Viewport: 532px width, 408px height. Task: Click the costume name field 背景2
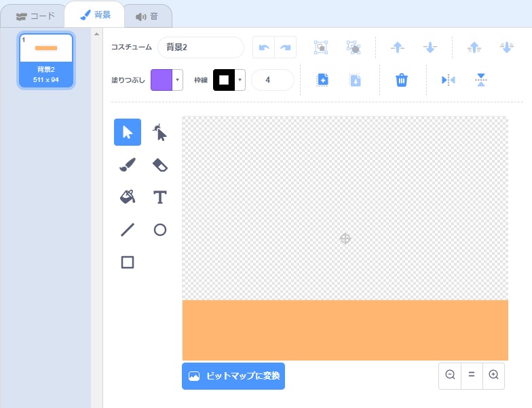click(x=200, y=47)
